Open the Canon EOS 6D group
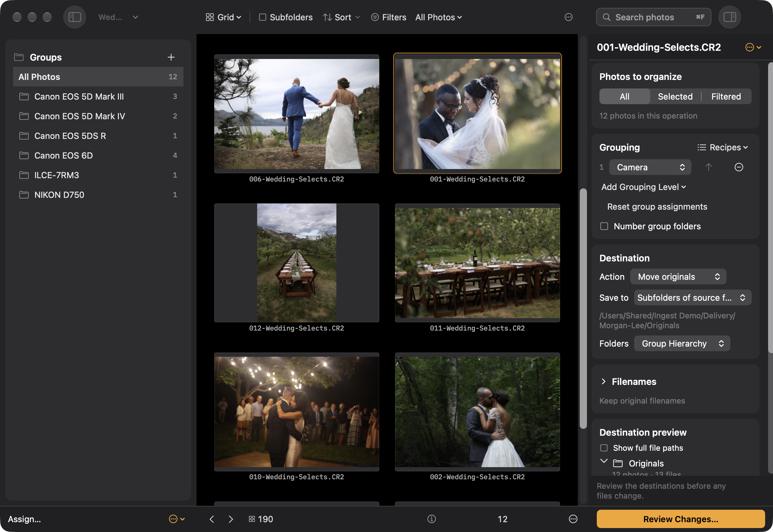 pyautogui.click(x=98, y=155)
